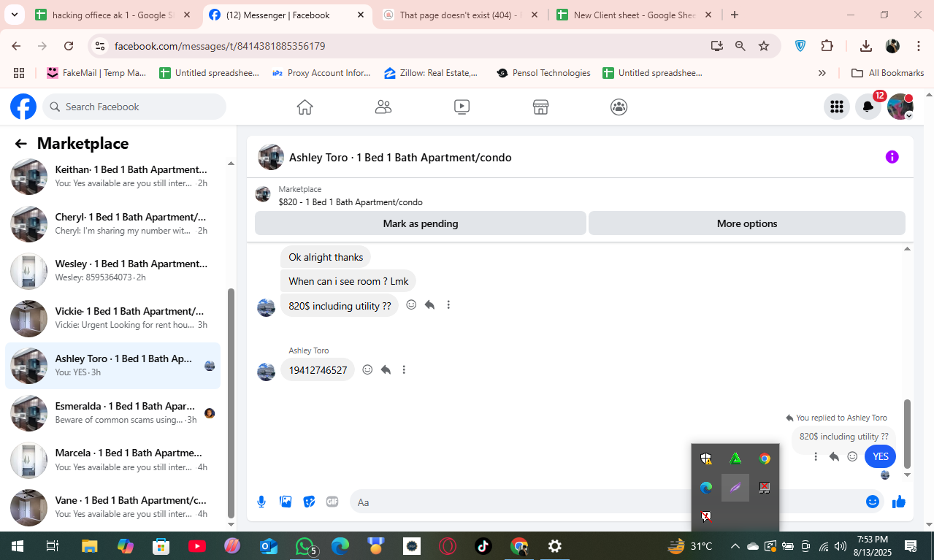This screenshot has width=934, height=560.
Task: Open the Facebook Home feed icon
Action: (x=305, y=107)
